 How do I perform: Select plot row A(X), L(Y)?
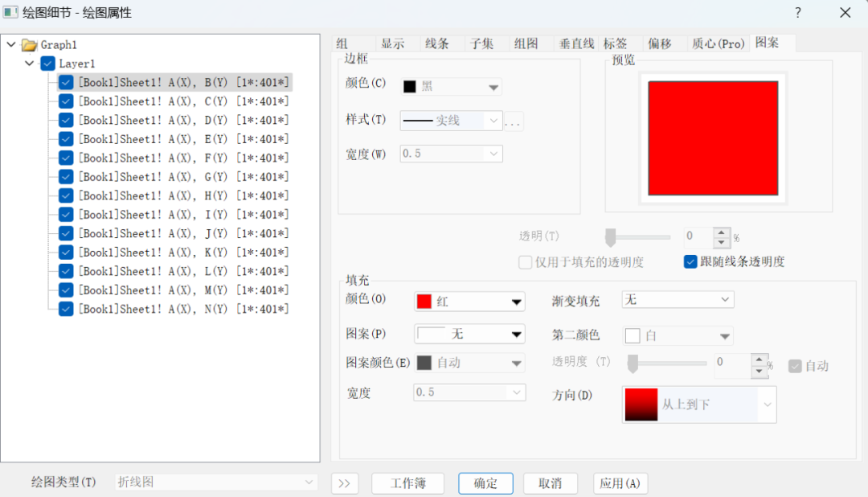[183, 271]
